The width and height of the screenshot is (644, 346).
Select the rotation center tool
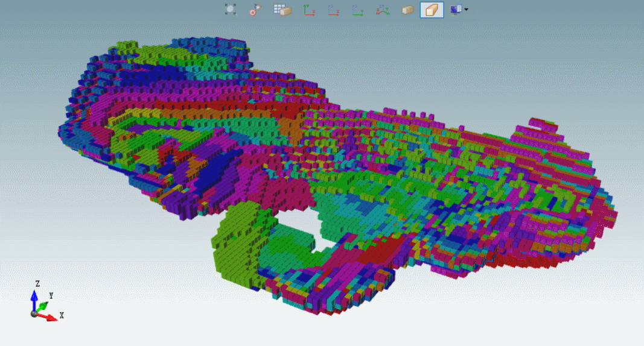255,9
